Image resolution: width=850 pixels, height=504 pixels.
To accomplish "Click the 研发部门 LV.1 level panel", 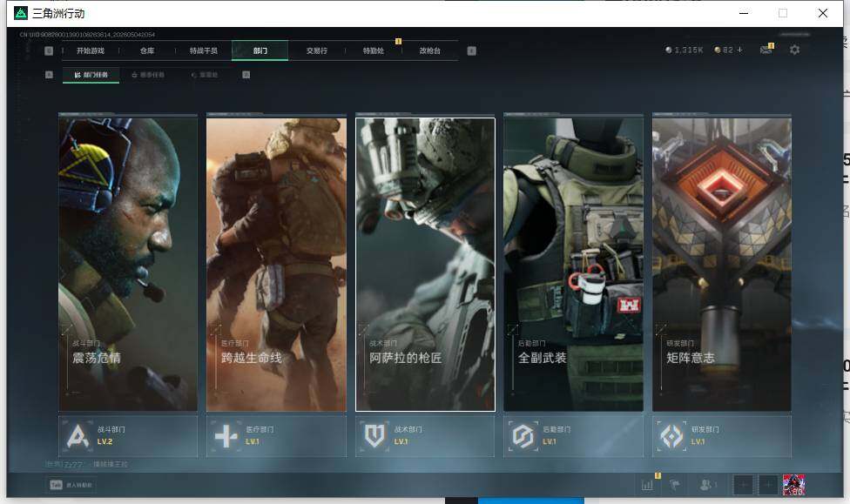I will click(722, 436).
